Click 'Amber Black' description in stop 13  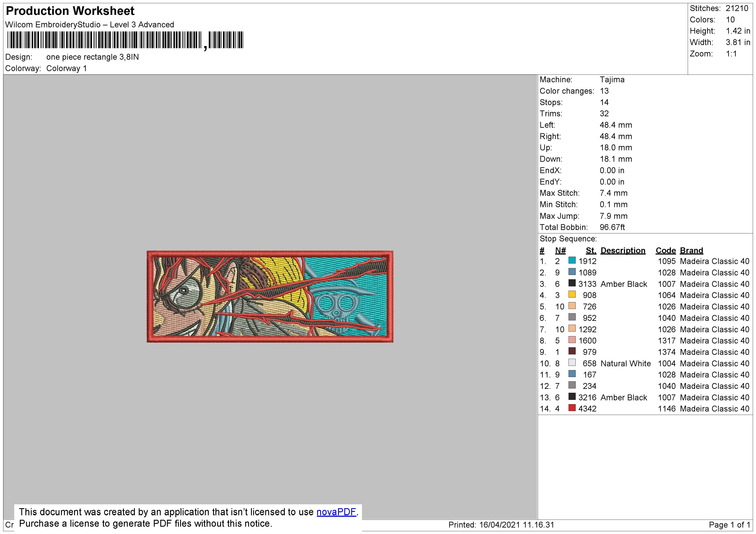pyautogui.click(x=624, y=397)
